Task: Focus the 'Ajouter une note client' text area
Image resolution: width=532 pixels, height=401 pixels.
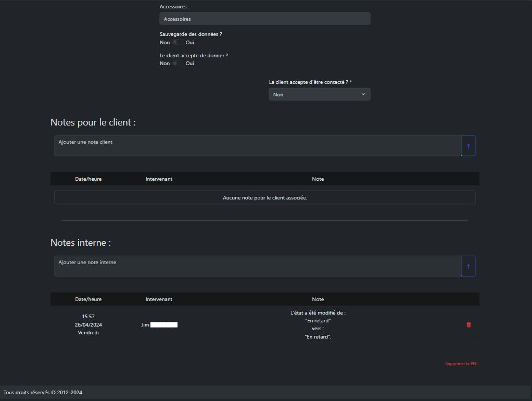Action: pos(258,146)
